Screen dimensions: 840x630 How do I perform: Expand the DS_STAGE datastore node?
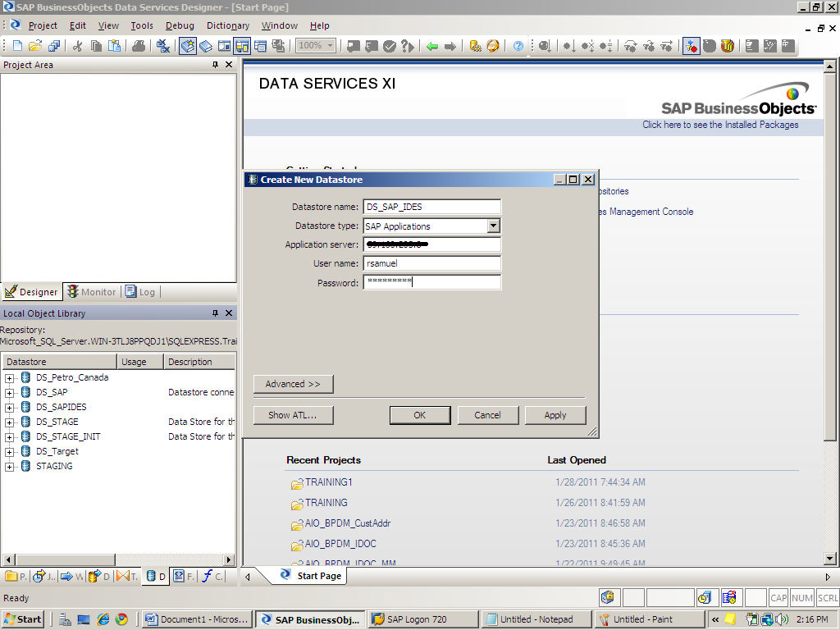click(x=9, y=422)
